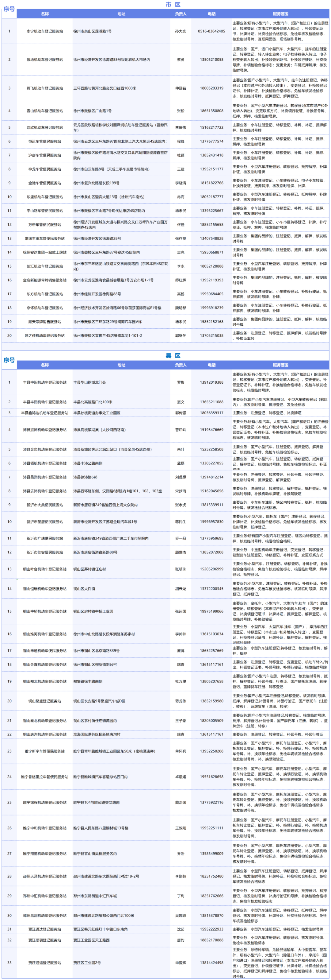Click the 服务范围 header in 市区 table
The width and height of the screenshot is (331, 980).
[x=280, y=14]
